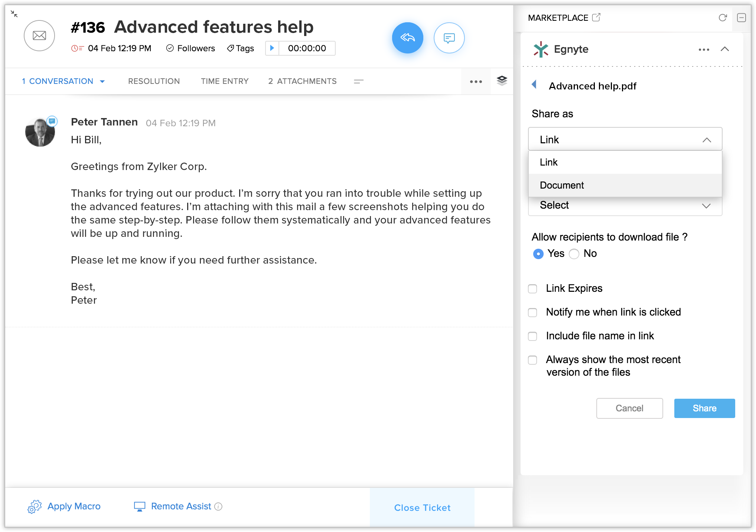Check Notify me when link is clicked
The width and height of the screenshot is (756, 532).
tap(532, 313)
